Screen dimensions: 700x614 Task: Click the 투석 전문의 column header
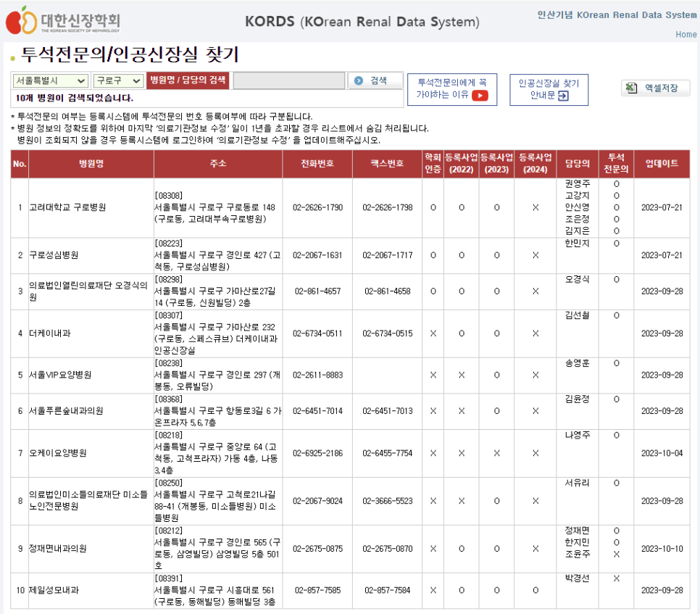pos(616,163)
